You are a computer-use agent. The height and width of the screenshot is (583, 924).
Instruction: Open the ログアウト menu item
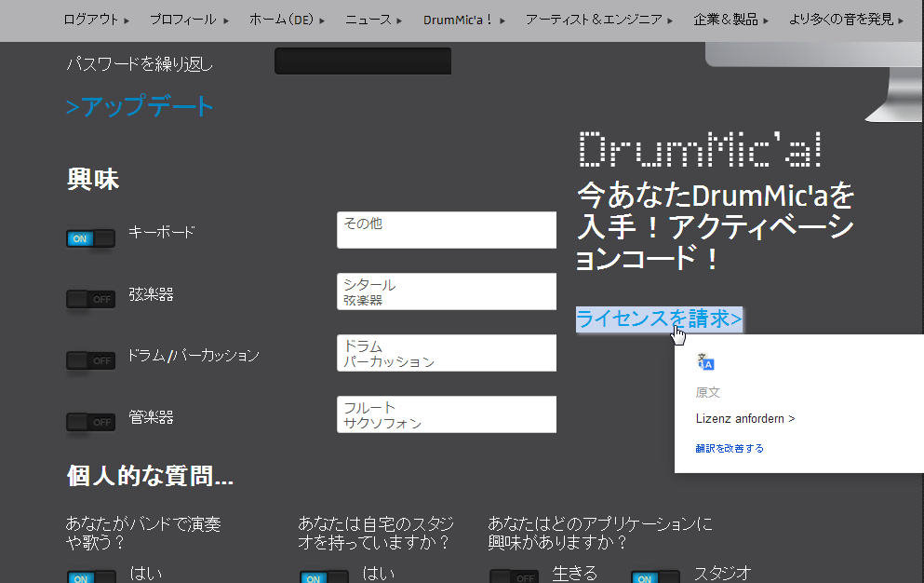tap(91, 20)
